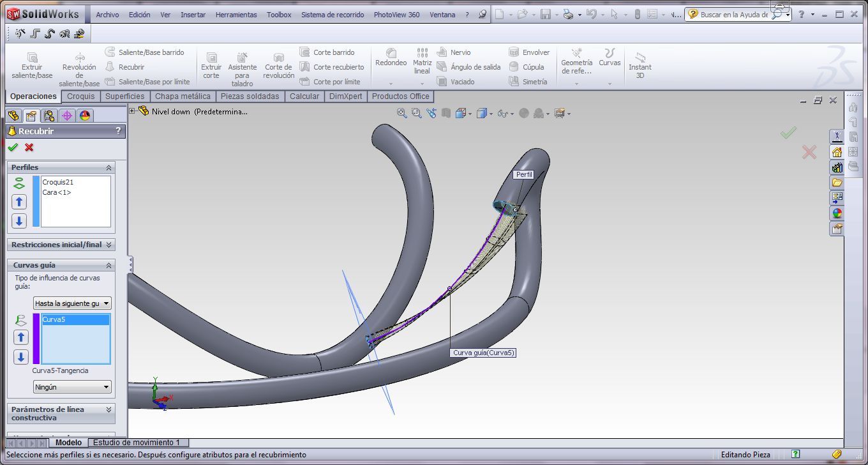Click the Zoom to area icon

(416, 113)
